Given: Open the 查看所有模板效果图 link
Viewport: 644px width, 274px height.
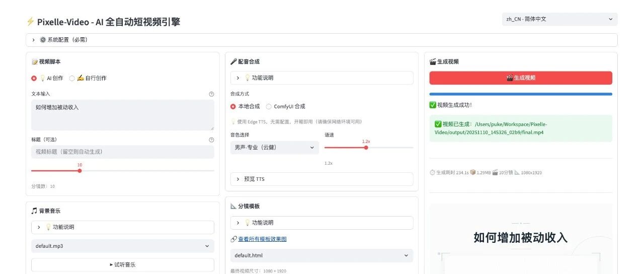Looking at the screenshot, I should click(x=262, y=239).
